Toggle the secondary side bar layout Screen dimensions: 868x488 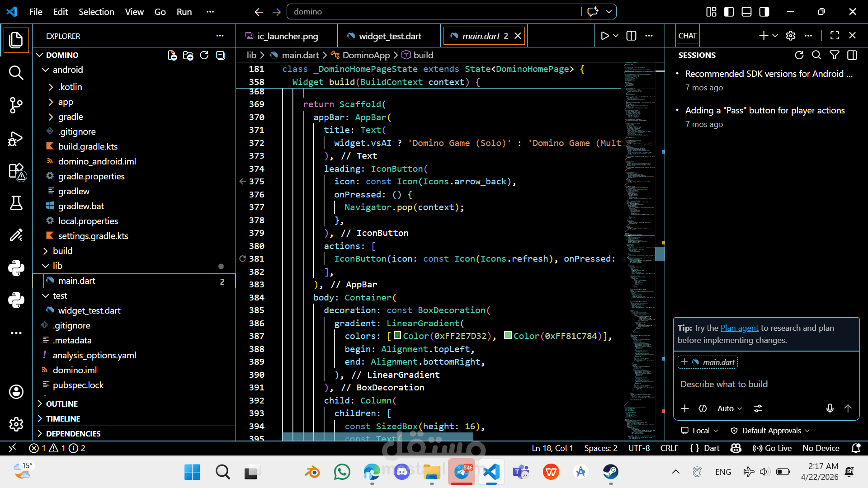coord(764,12)
